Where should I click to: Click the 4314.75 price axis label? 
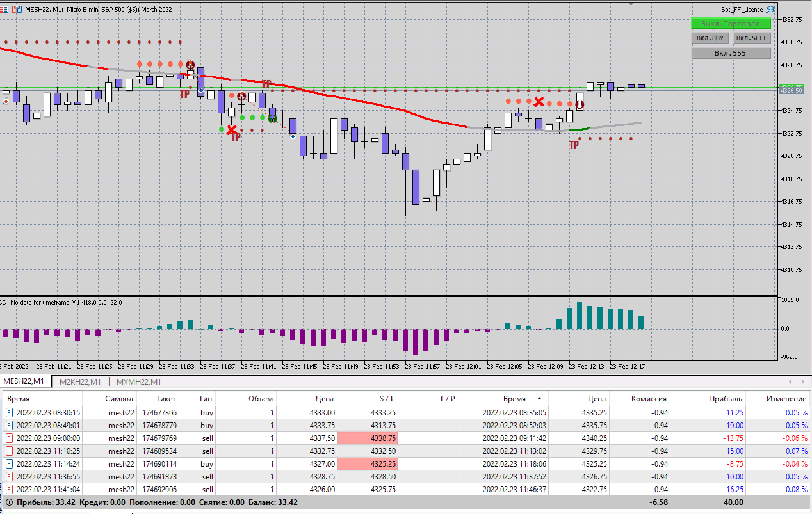pyautogui.click(x=792, y=224)
